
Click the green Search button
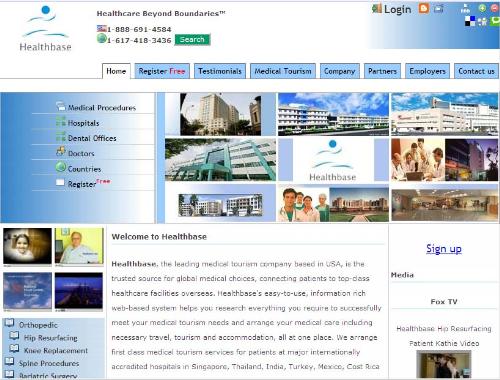192,40
